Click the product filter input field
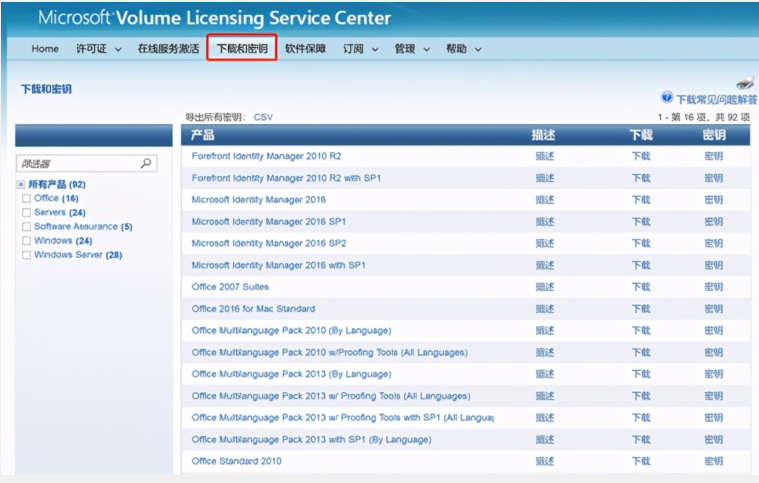The height and width of the screenshot is (483, 759). pyautogui.click(x=75, y=163)
